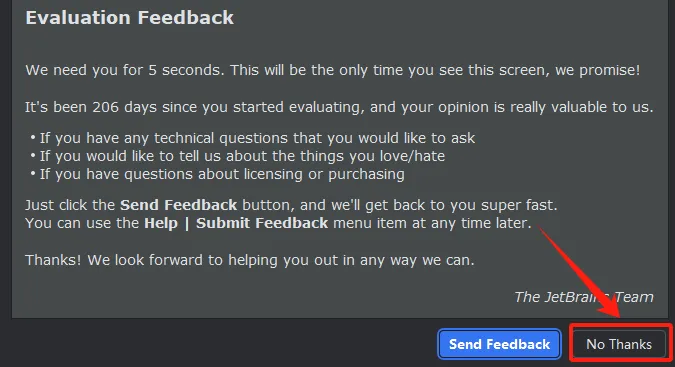
Task: Select the Evaluation Feedback heading
Action: coord(130,18)
